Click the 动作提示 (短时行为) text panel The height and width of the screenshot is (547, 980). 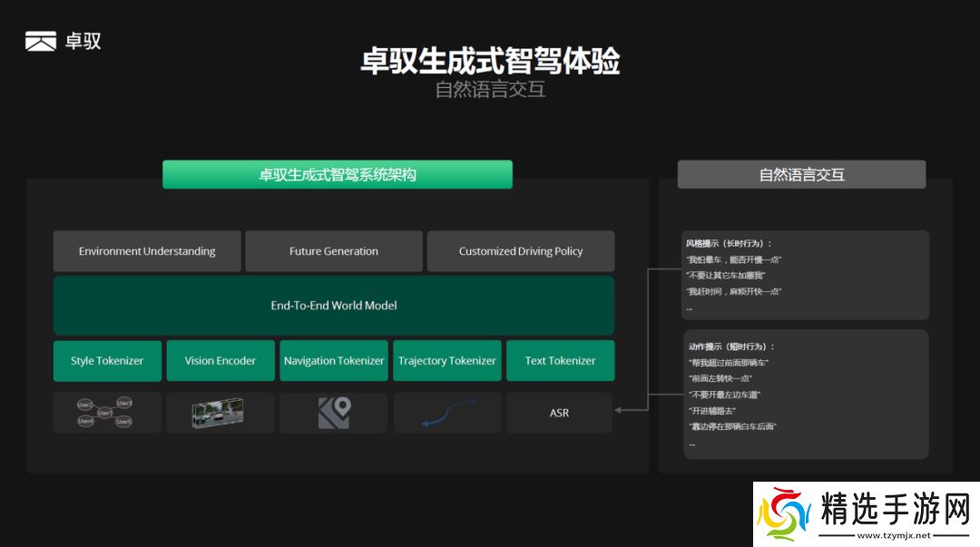[805, 394]
